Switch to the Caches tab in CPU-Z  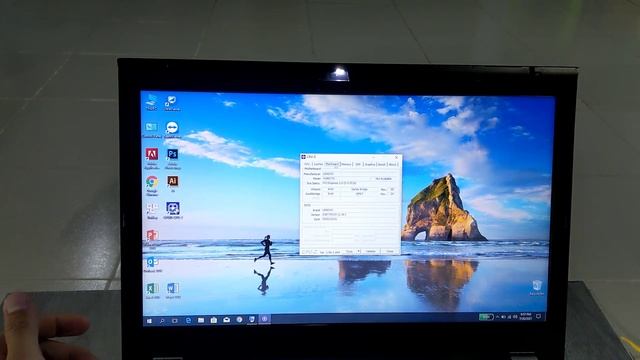coord(318,164)
